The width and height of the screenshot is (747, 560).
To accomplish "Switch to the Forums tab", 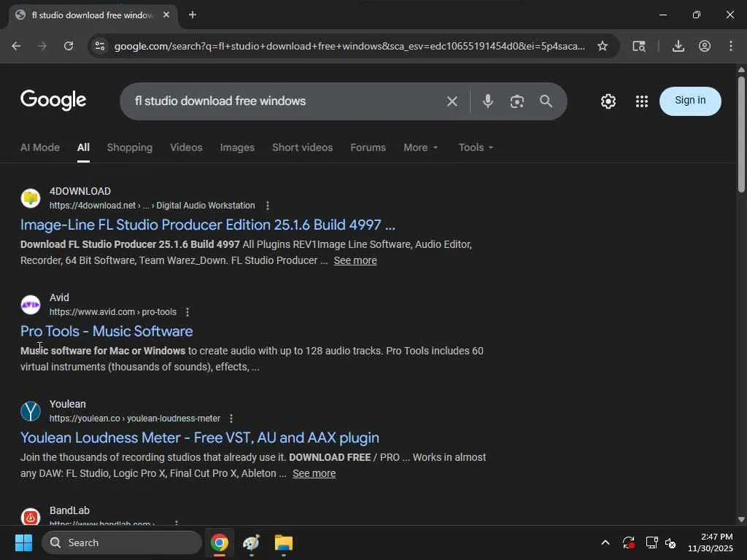I will [368, 147].
